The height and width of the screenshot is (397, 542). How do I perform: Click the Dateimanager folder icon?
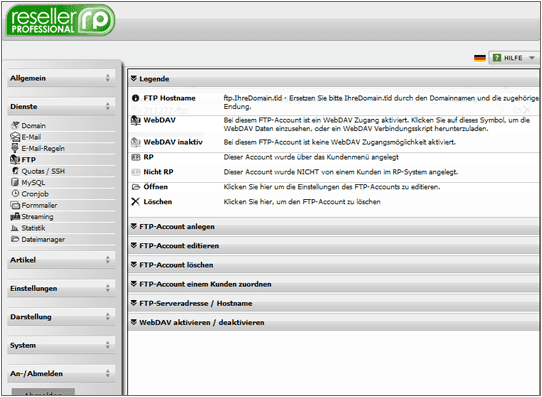tap(15, 239)
